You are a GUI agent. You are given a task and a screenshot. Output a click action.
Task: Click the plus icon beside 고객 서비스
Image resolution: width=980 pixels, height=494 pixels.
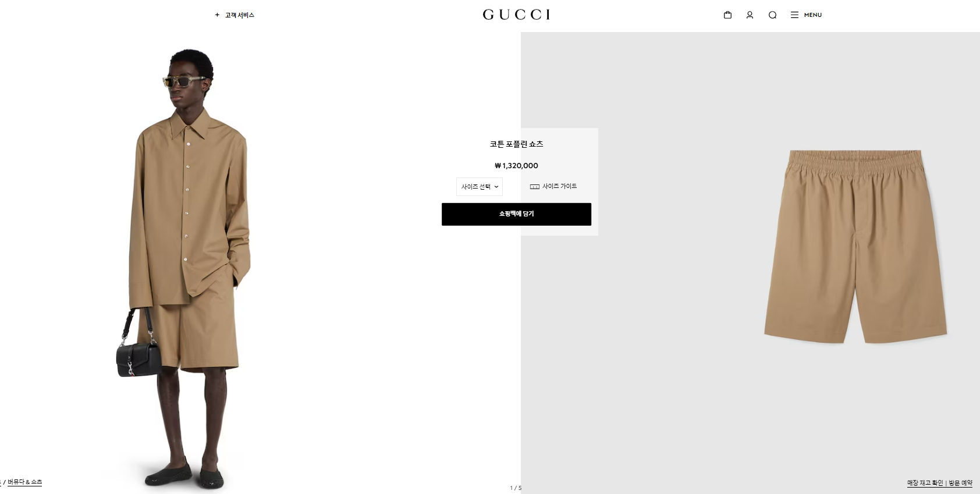[217, 15]
